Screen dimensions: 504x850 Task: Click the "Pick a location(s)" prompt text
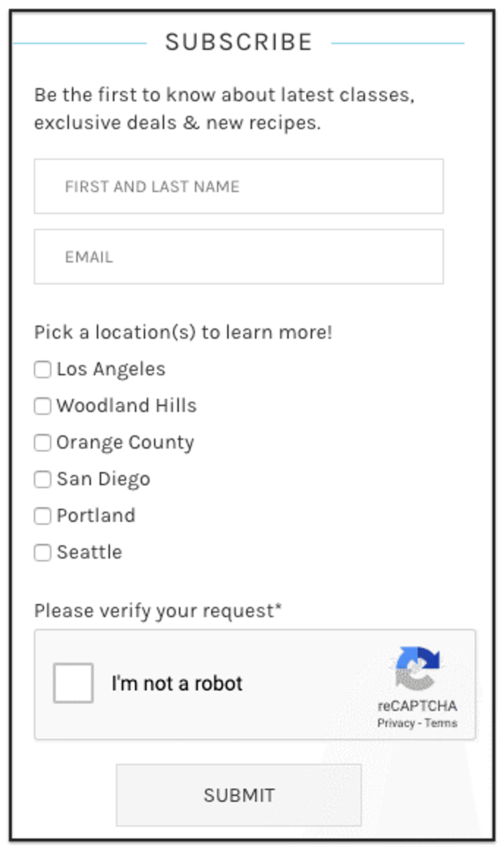(x=183, y=332)
